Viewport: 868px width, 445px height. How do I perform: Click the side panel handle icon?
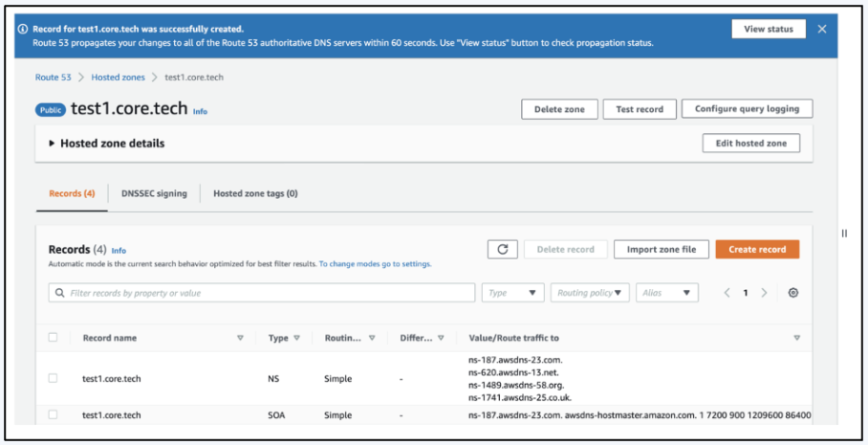[x=844, y=234]
